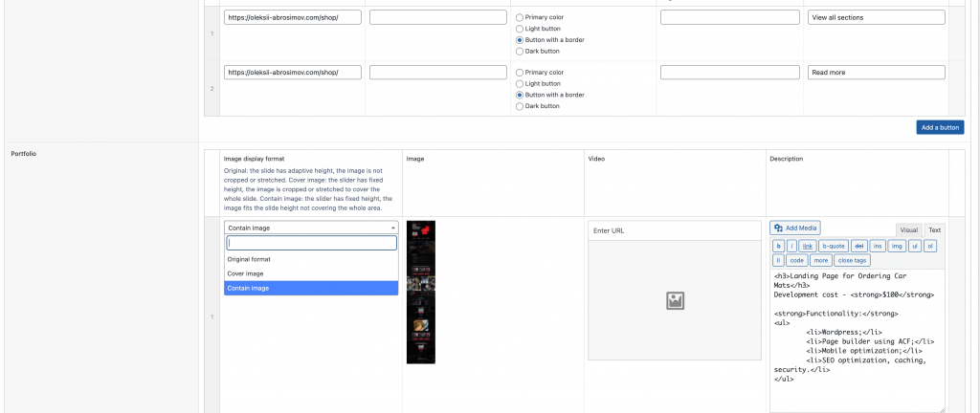Select Dark button radio in button row 2
Screen dimensions: 980x413
pyautogui.click(x=520, y=106)
